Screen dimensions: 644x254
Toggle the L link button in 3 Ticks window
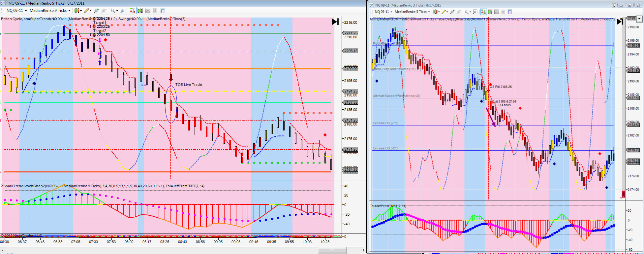[x=614, y=5]
